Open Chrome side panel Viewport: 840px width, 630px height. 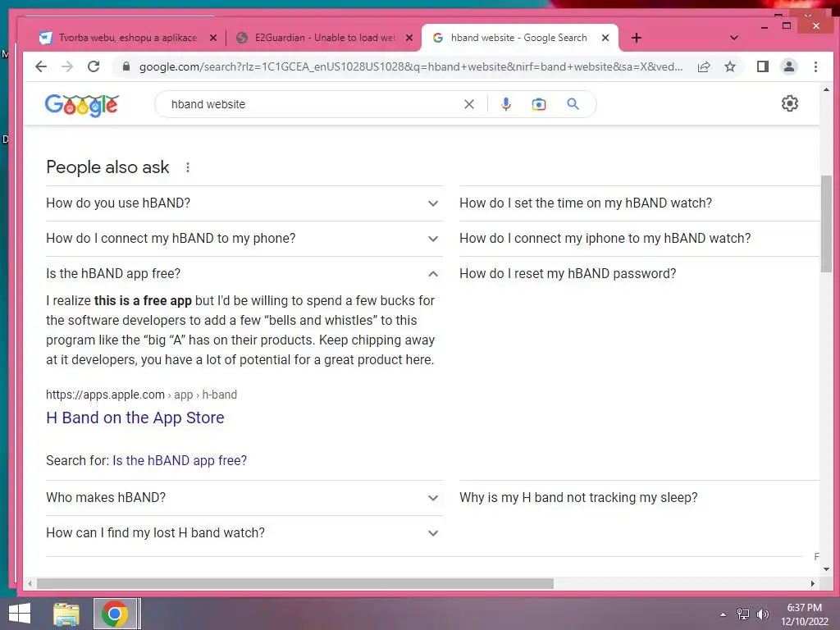pyautogui.click(x=762, y=66)
